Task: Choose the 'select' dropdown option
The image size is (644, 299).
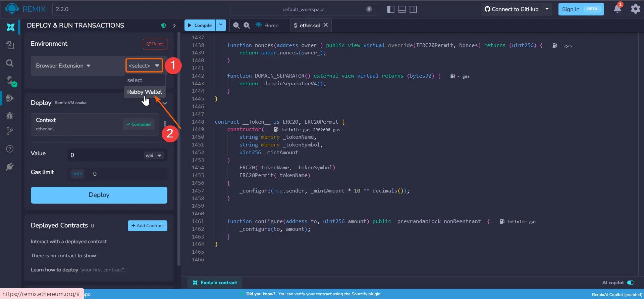Action: point(145,80)
